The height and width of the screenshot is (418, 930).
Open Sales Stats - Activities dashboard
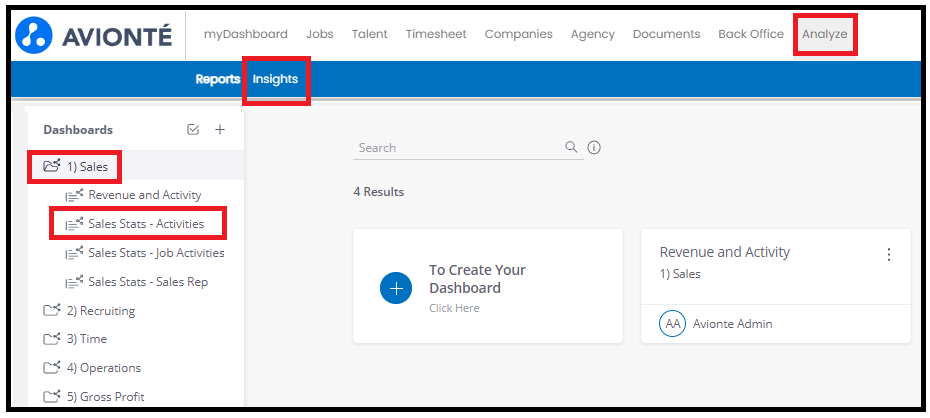click(146, 224)
